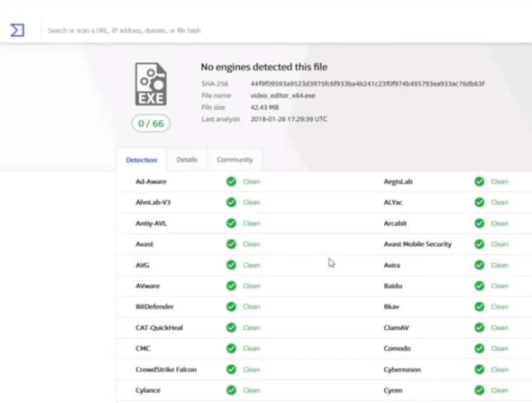This screenshot has width=532, height=403.
Task: Click the Avast Mobile Security engine row
Action: [417, 244]
